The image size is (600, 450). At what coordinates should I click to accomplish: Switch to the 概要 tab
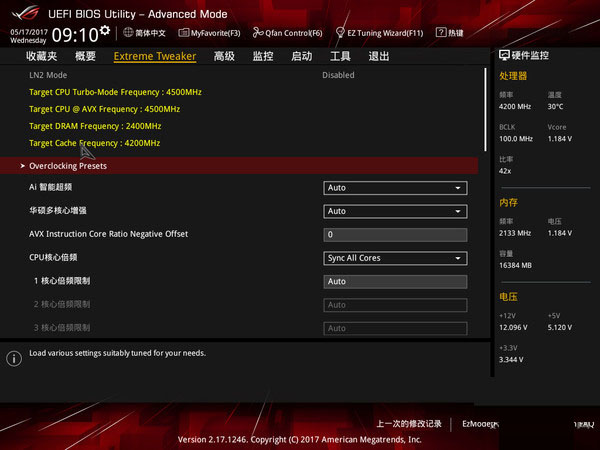click(85, 56)
